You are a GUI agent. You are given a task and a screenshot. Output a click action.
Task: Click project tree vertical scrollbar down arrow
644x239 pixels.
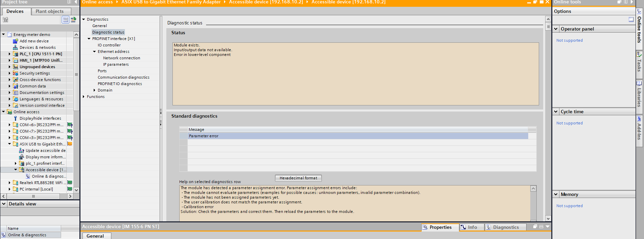[76, 190]
